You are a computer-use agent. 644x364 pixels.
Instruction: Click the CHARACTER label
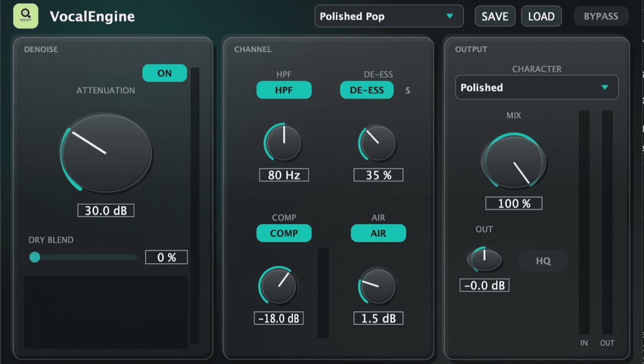[537, 69]
